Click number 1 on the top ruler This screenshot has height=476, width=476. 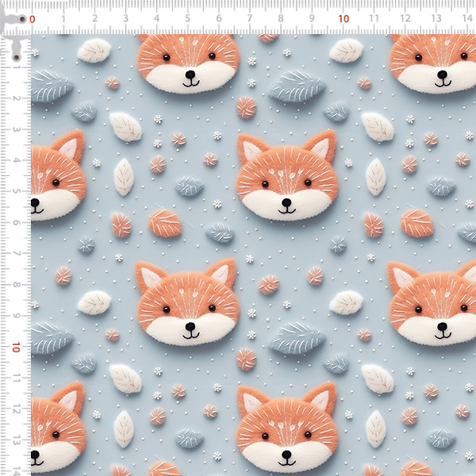click(x=63, y=19)
